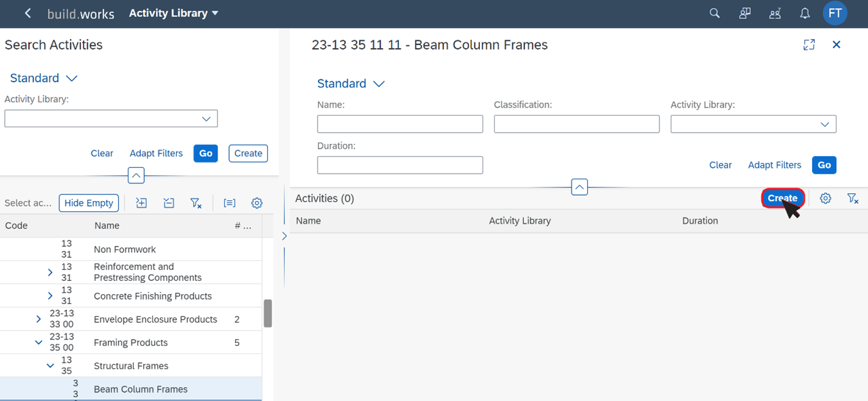Click the bracketed list icon in the tree toolbar
868x401 pixels.
click(230, 203)
